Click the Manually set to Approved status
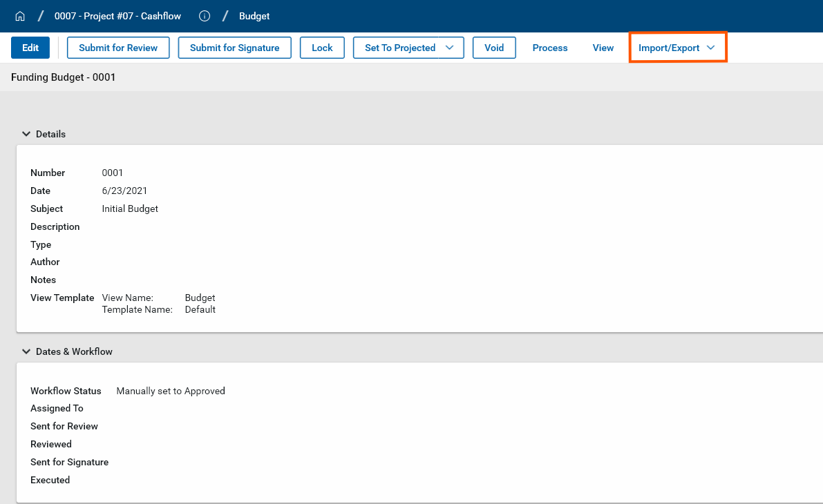The image size is (823, 504). (171, 391)
